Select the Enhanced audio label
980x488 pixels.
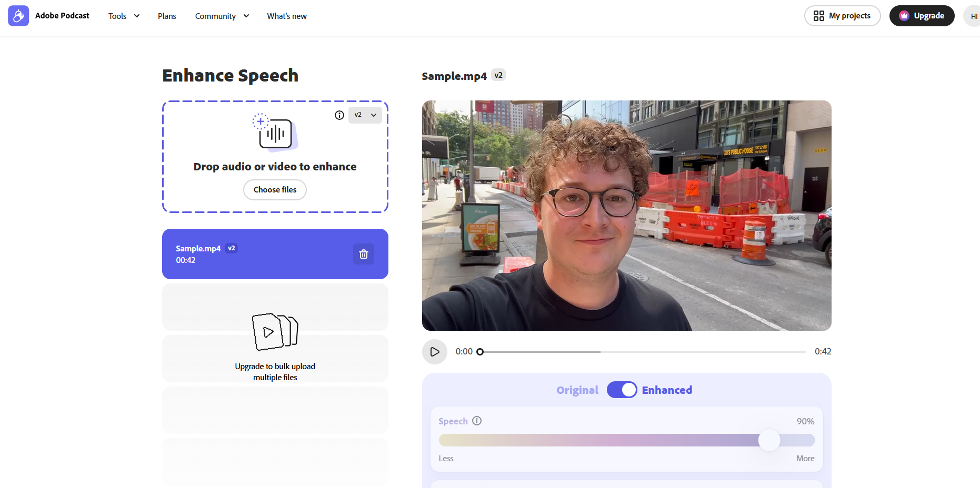pos(667,390)
